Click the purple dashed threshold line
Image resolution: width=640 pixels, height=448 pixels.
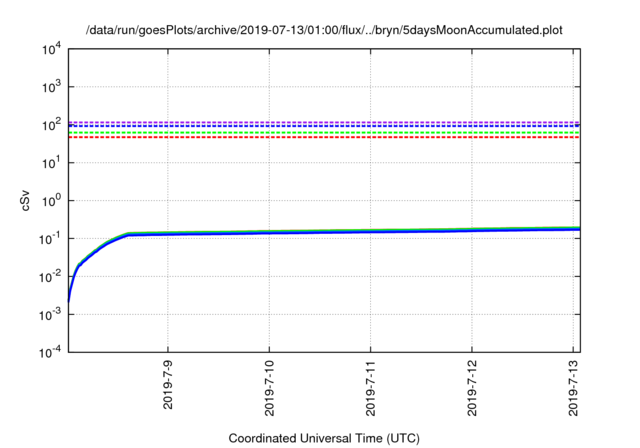pyautogui.click(x=324, y=122)
